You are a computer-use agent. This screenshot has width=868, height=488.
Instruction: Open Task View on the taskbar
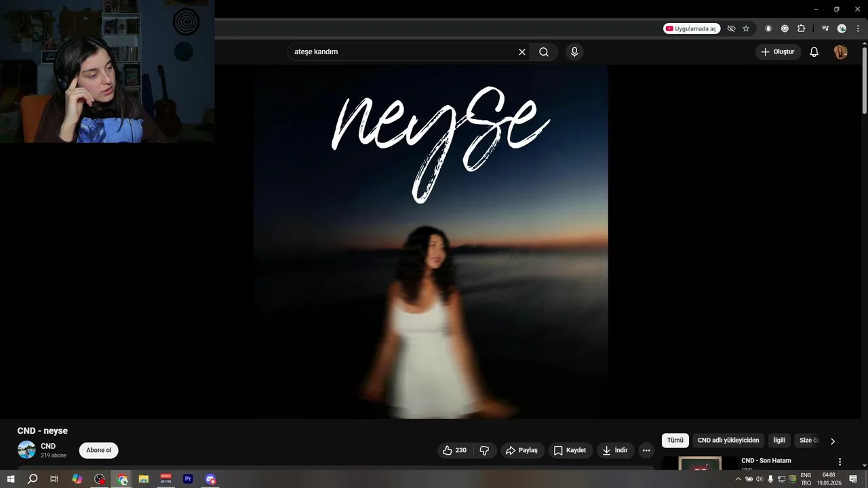tap(54, 479)
